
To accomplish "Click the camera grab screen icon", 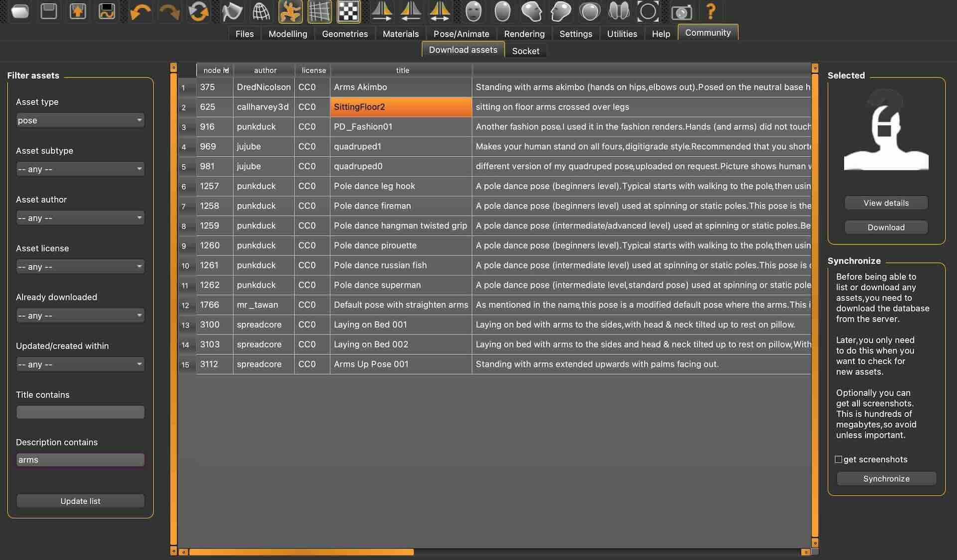I will [x=681, y=12].
